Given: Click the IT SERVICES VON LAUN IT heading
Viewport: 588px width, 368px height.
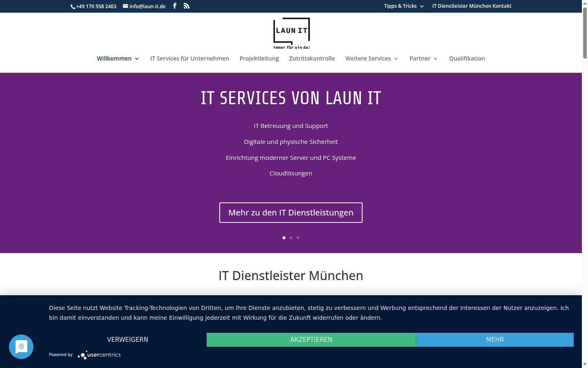Looking at the screenshot, I should [x=291, y=98].
